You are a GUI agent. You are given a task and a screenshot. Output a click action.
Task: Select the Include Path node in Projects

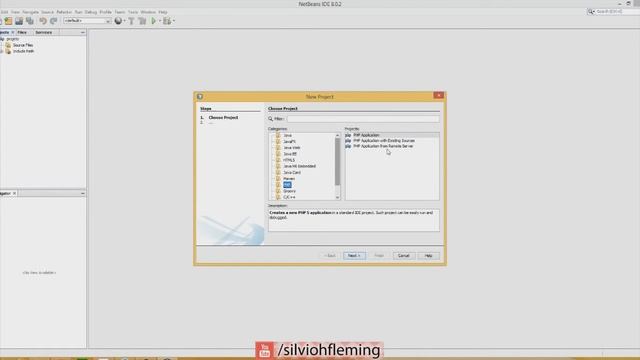coord(23,51)
